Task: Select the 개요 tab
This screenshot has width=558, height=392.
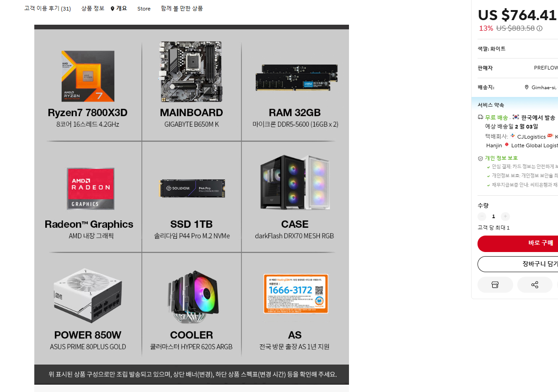Action: (x=119, y=9)
